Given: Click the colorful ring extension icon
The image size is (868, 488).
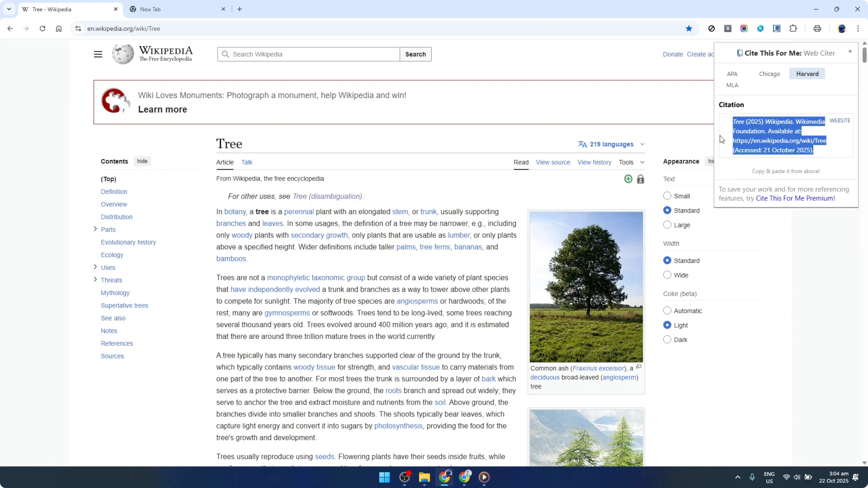Looking at the screenshot, I should [744, 29].
